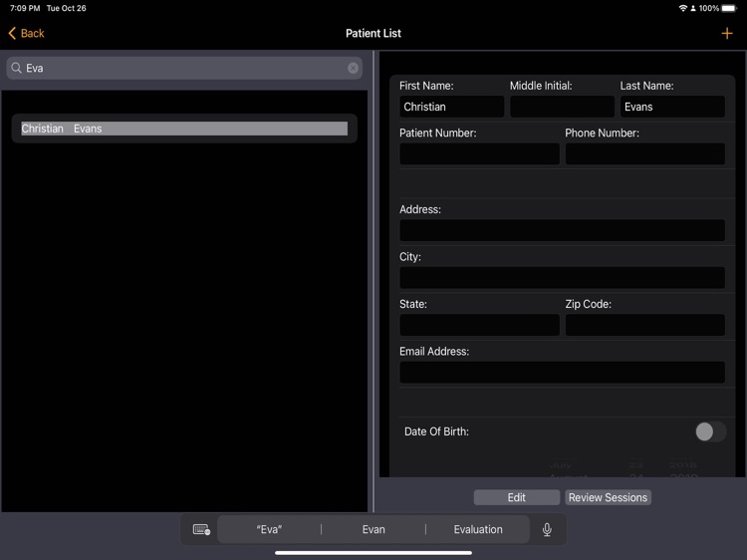
Task: Click the City field
Action: tap(562, 277)
